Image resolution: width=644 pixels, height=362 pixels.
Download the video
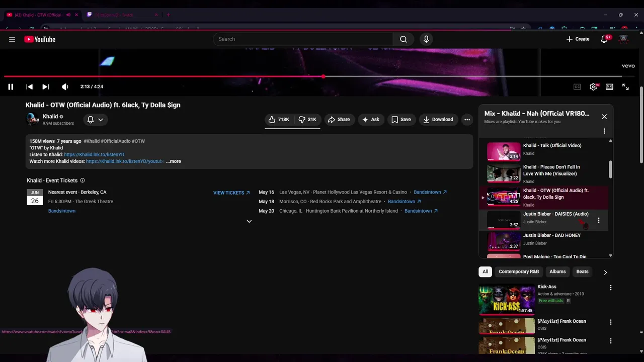(438, 120)
